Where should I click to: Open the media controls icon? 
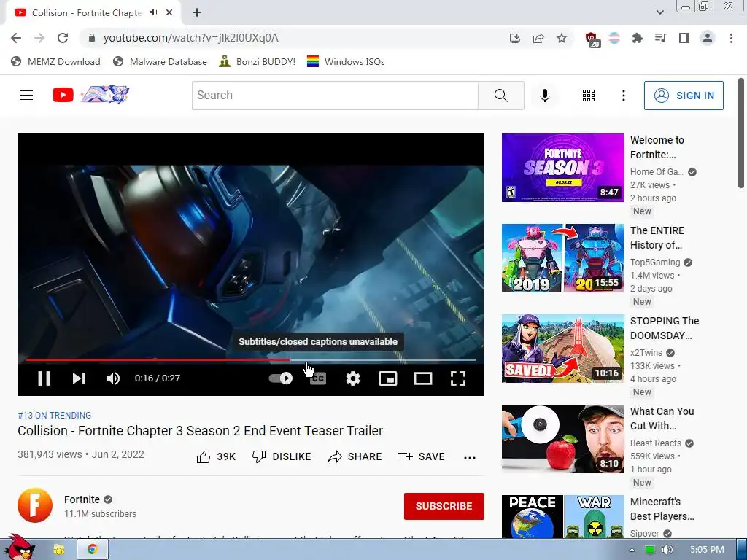[x=661, y=38]
